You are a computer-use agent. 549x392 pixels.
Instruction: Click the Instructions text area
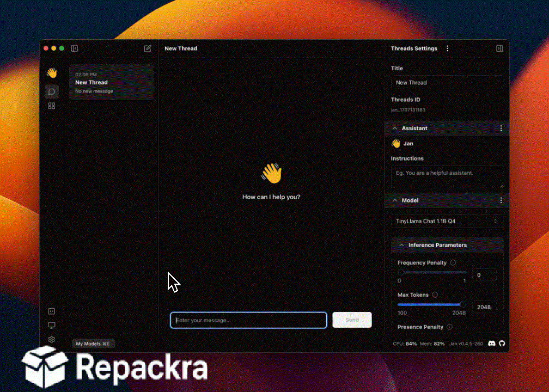[447, 177]
